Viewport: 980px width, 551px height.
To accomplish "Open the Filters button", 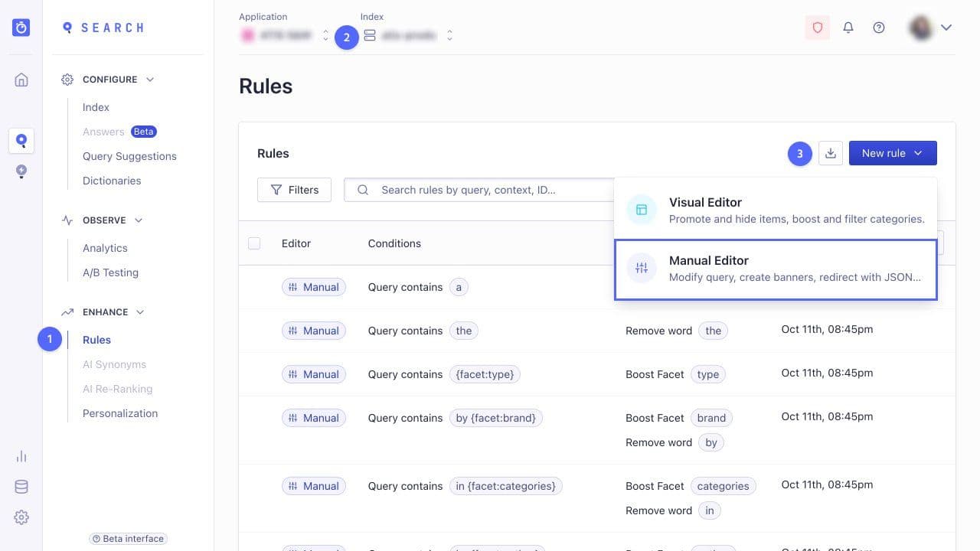I will 294,190.
